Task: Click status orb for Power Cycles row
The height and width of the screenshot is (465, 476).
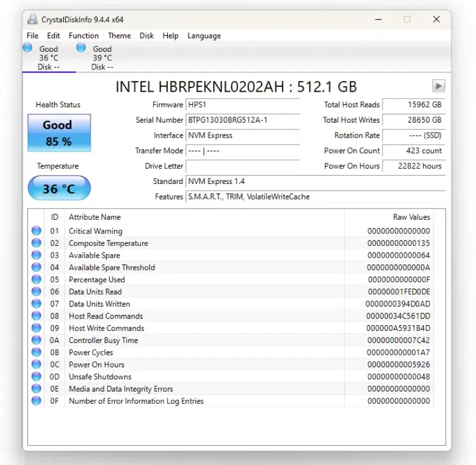Action: (36, 352)
